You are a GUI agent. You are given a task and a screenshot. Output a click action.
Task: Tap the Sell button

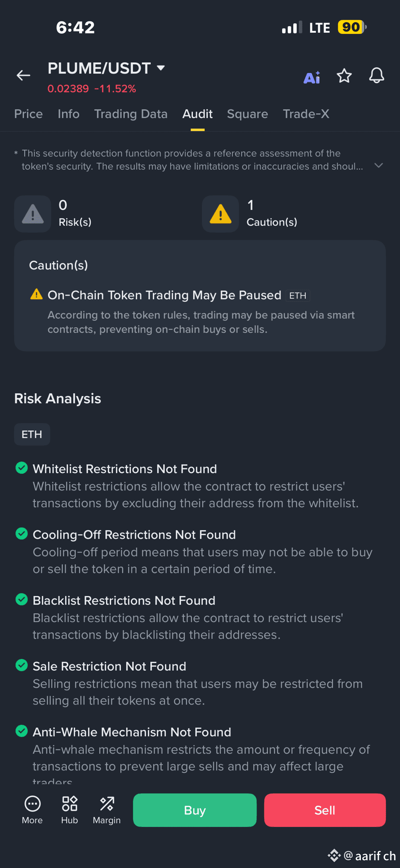pos(325,810)
